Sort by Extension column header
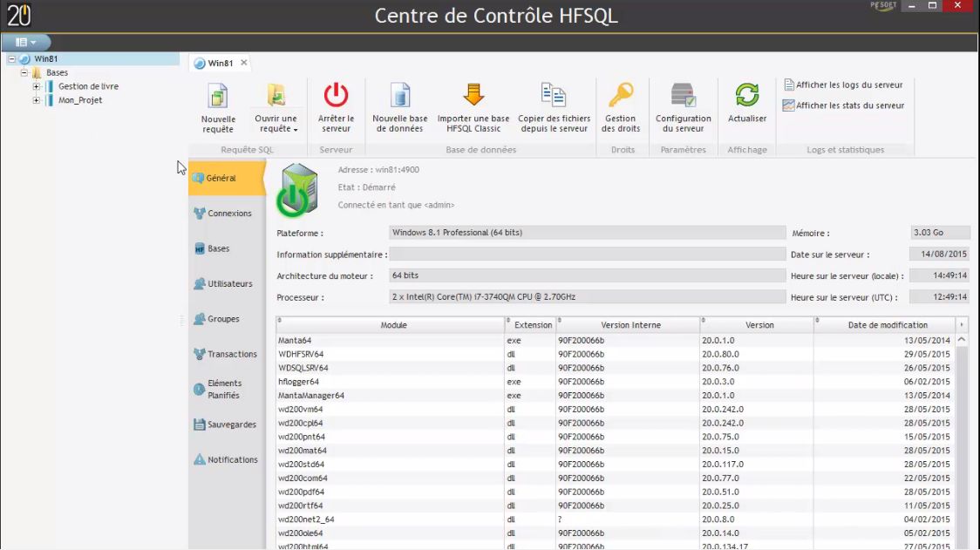980x550 pixels. pyautogui.click(x=532, y=325)
